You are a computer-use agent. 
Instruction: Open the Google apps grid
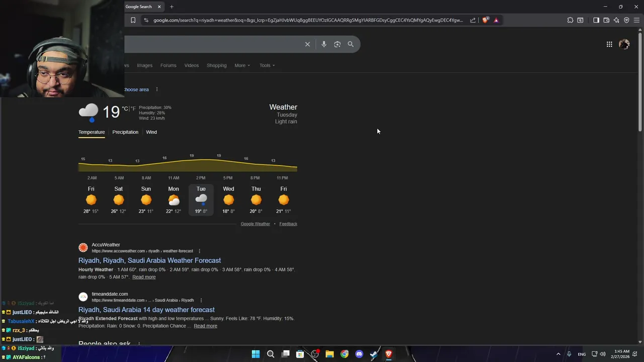[x=609, y=44]
